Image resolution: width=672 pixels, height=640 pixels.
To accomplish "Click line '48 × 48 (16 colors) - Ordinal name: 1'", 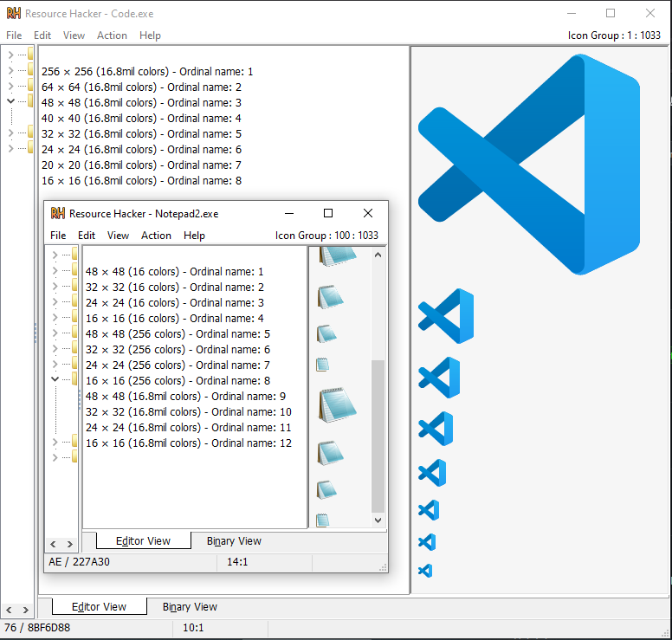I will coord(174,272).
